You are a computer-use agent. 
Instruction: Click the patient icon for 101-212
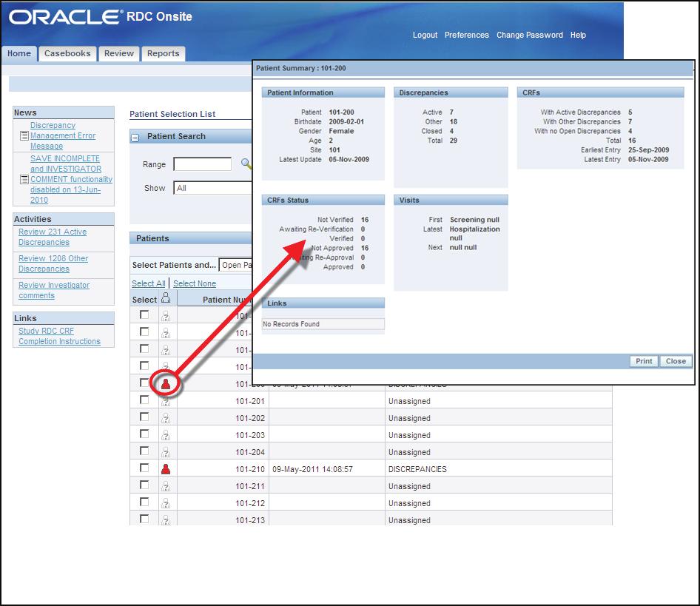point(166,503)
